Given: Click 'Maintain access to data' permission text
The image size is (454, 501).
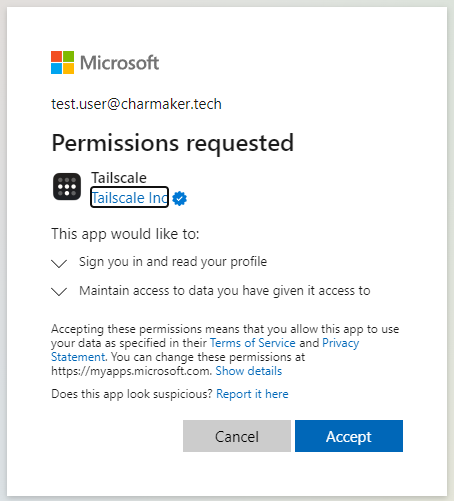Looking at the screenshot, I should [225, 291].
